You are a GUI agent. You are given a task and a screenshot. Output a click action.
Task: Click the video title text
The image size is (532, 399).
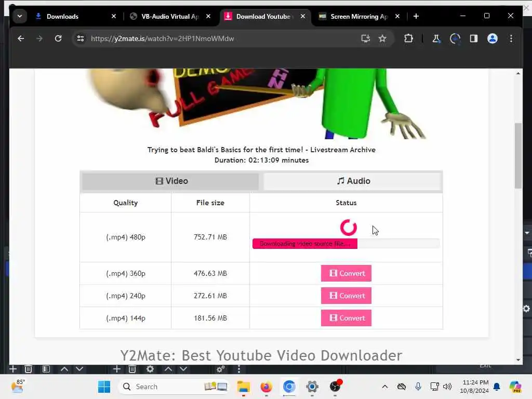point(261,150)
